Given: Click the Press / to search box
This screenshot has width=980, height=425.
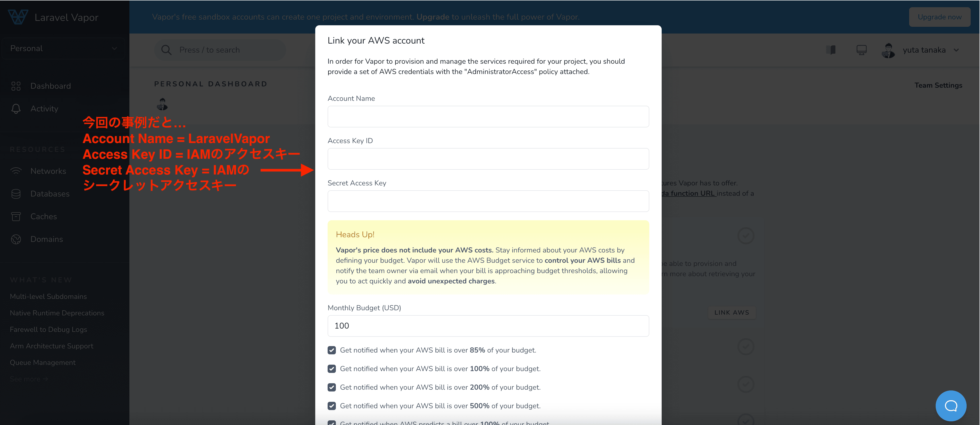Looking at the screenshot, I should (220, 50).
